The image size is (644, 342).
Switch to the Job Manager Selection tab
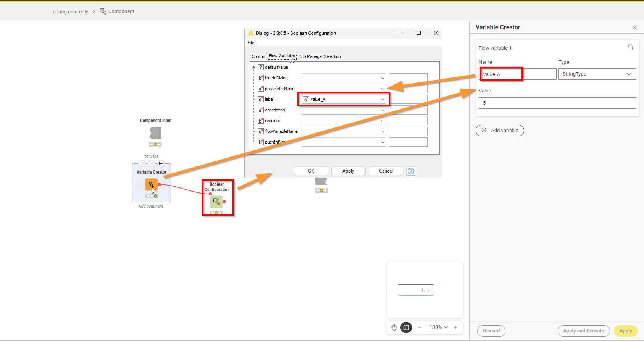[320, 56]
